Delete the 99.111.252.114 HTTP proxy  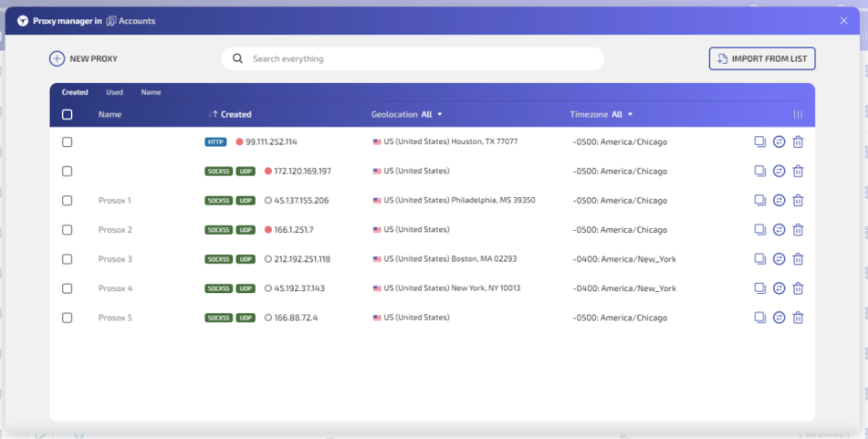coord(798,142)
